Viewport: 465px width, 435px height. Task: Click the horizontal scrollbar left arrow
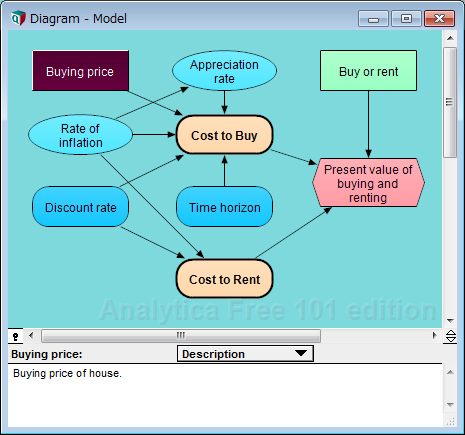[x=31, y=335]
